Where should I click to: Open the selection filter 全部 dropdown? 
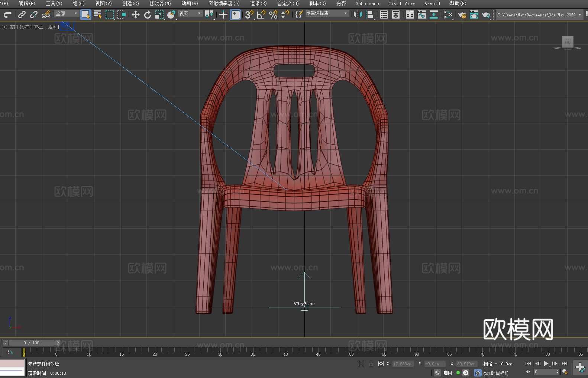[67, 13]
